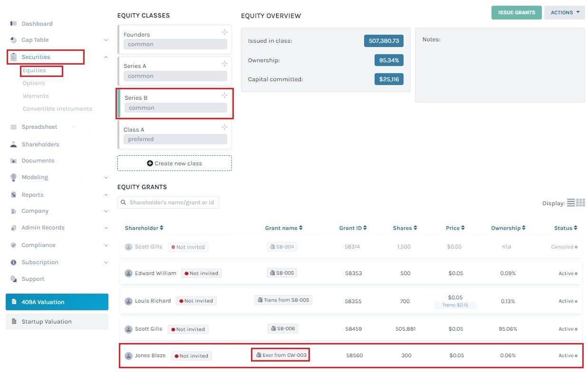Expand the Reports menu chevron
The height and width of the screenshot is (372, 588).
pos(106,195)
